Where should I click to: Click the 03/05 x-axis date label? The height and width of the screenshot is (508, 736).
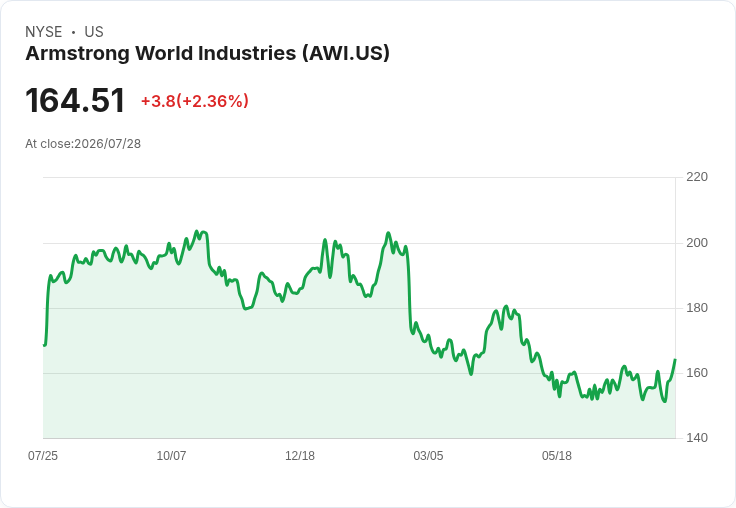pos(428,456)
